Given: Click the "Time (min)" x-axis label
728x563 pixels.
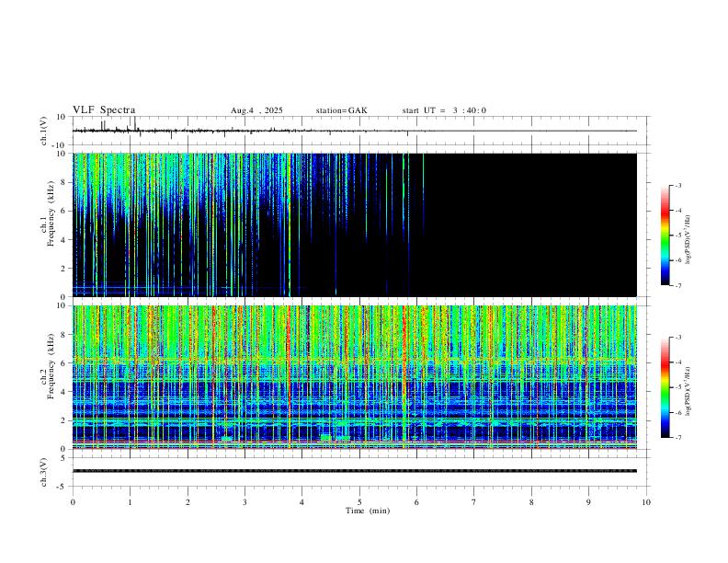Looking at the screenshot, I should (368, 511).
